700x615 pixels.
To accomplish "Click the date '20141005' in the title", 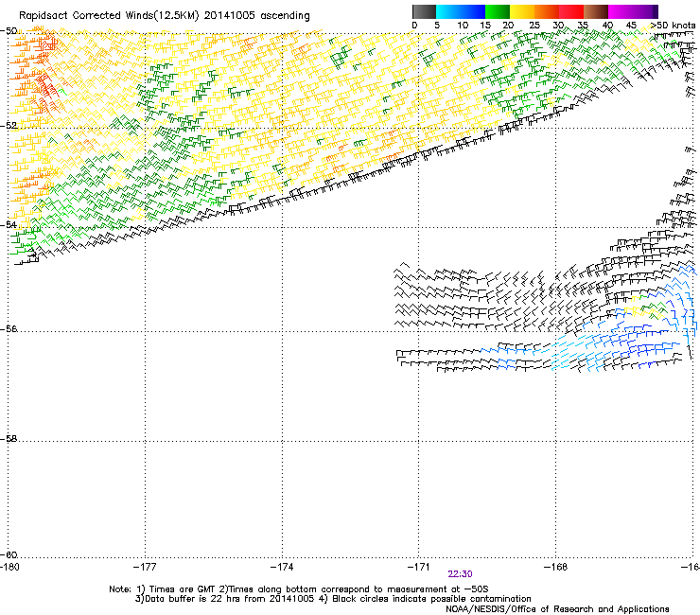I will 230,16.
